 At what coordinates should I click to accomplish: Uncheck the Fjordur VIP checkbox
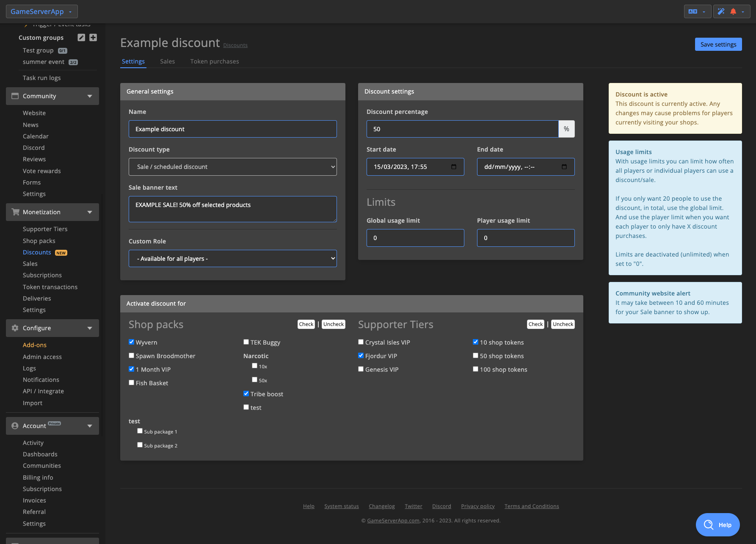point(361,356)
